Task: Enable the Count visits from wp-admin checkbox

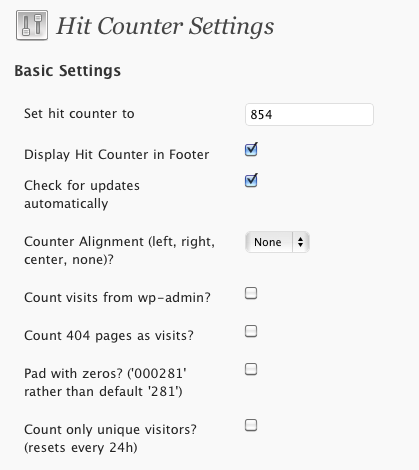Action: coord(251,293)
